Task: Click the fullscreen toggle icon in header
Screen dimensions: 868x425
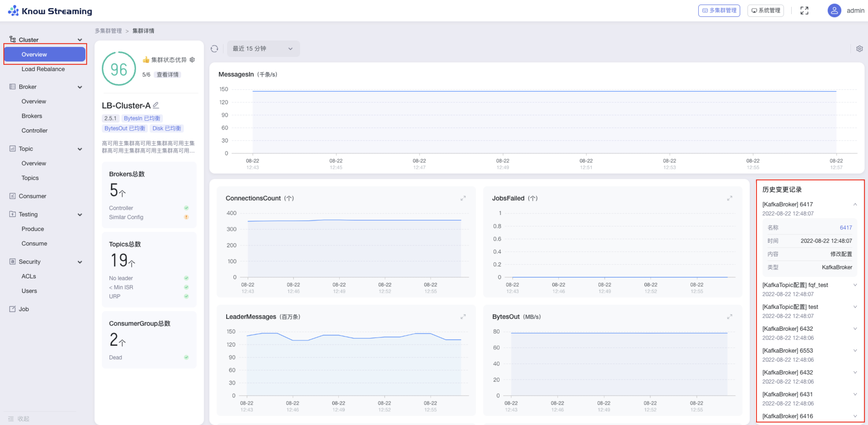Action: pyautogui.click(x=804, y=11)
